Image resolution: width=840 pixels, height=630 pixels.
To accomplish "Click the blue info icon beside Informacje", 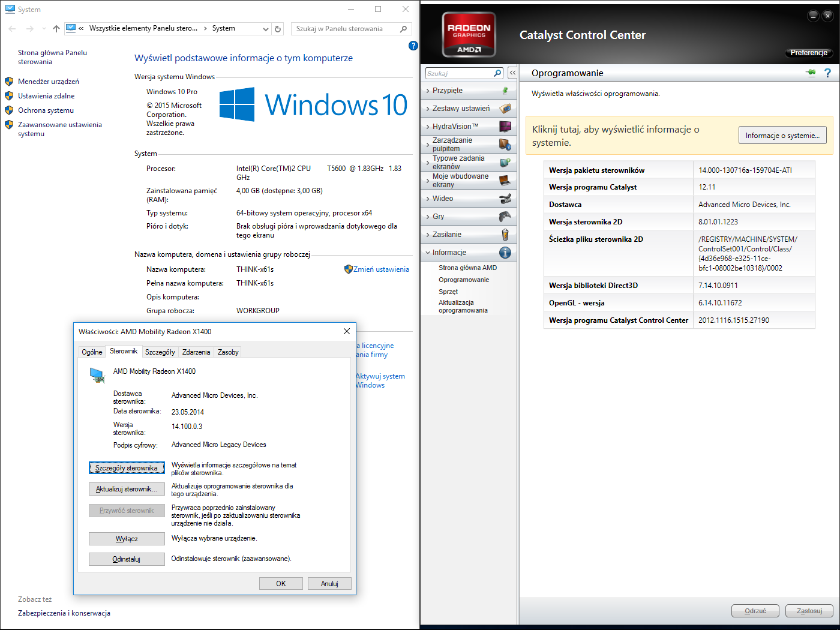I will point(505,253).
